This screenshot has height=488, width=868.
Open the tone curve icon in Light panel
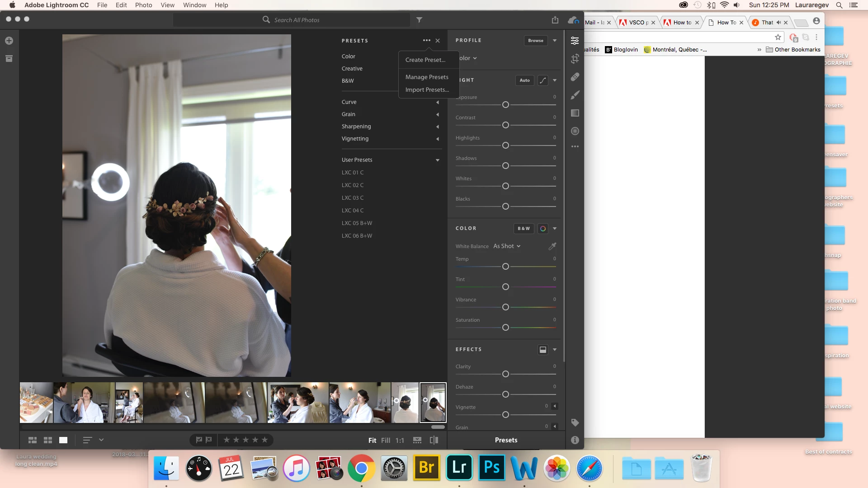[x=543, y=80]
